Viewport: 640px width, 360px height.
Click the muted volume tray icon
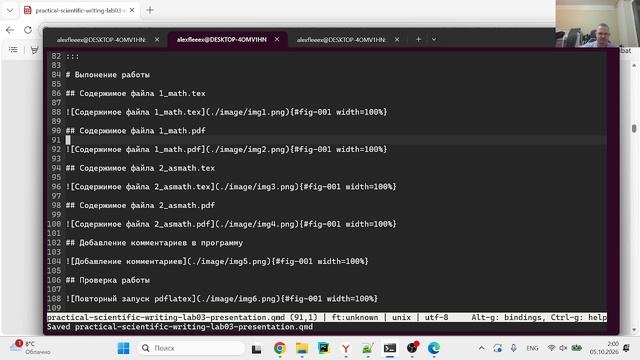[563, 348]
